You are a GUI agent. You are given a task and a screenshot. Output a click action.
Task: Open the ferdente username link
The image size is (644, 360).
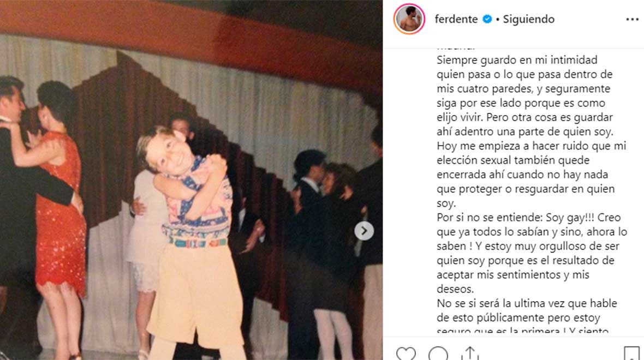(x=456, y=19)
